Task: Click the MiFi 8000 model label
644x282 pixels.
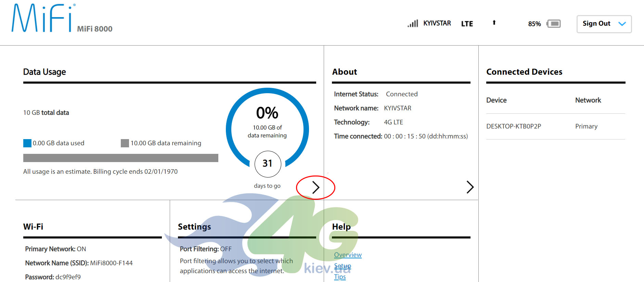Action: [x=95, y=29]
